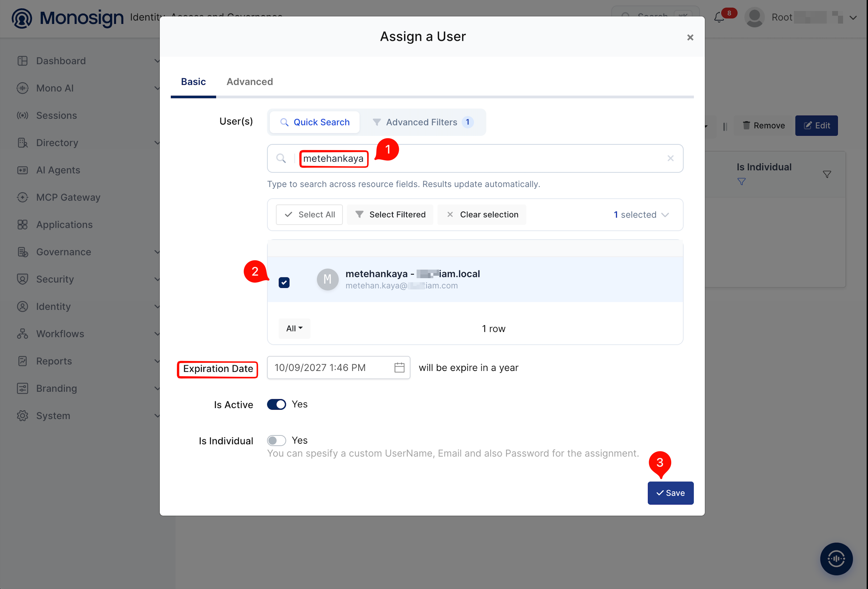Open the Mono AI floating assistant button
This screenshot has height=589, width=868.
(836, 559)
